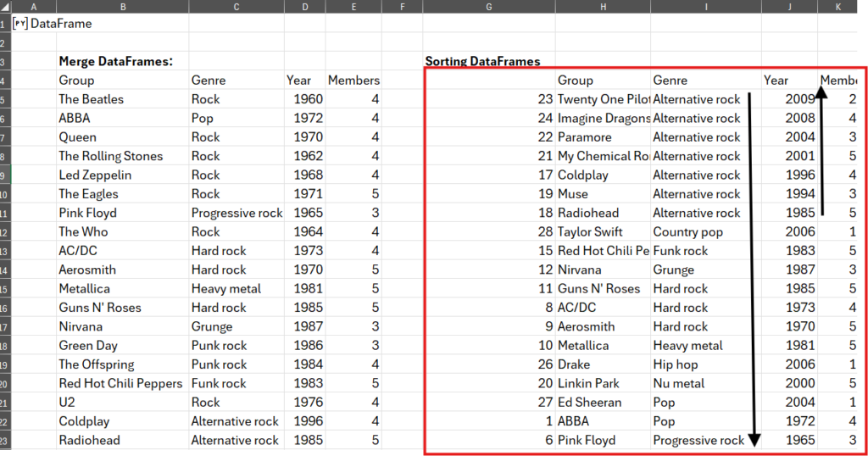Screen dimensions: 868x456
Task: Select index value 28 beside Taylor Swift
Action: [x=489, y=232]
